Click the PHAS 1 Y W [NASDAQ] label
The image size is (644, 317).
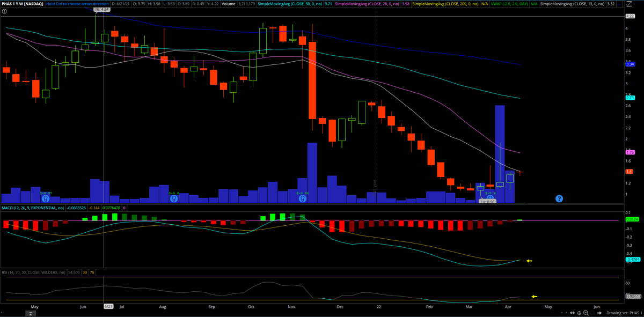pos(22,4)
